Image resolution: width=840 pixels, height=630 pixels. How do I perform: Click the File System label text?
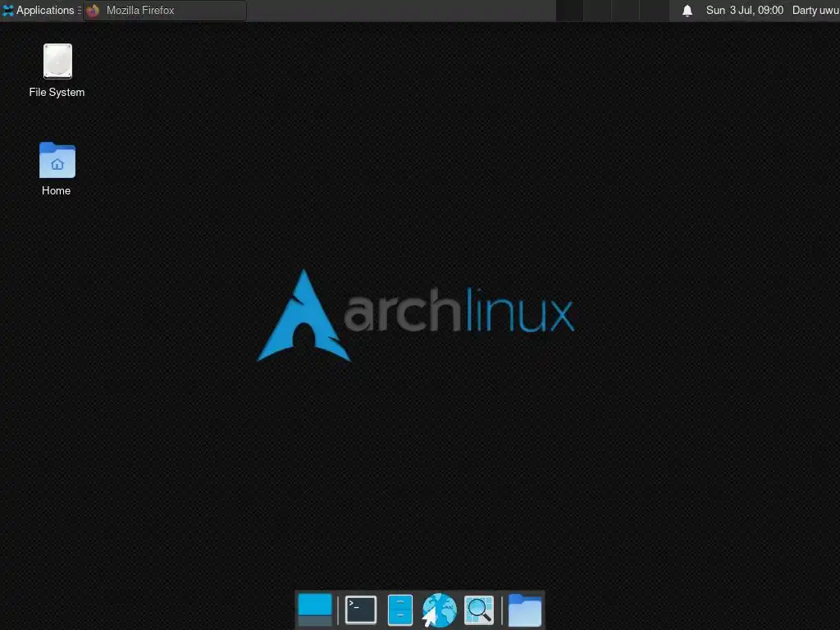(57, 92)
